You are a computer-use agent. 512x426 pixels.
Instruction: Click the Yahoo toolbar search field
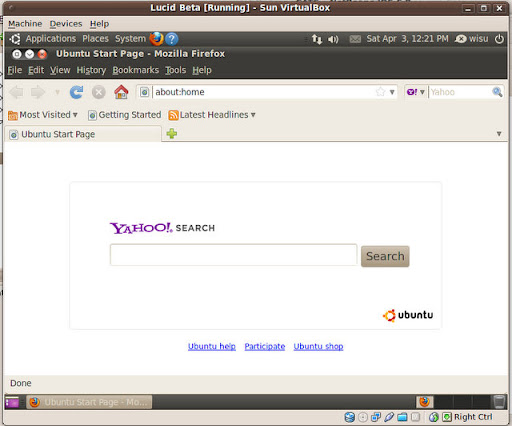point(460,92)
